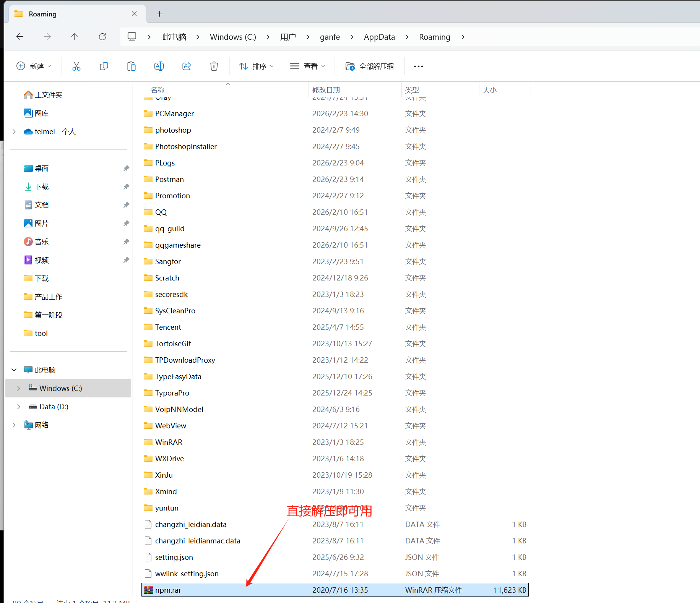Navigate to ganfe breadcrumb

tap(330, 37)
